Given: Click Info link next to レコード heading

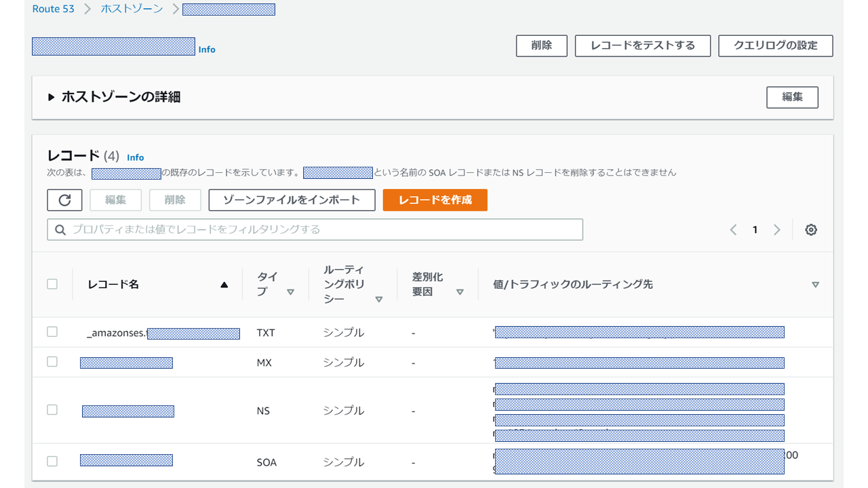Looking at the screenshot, I should [136, 157].
